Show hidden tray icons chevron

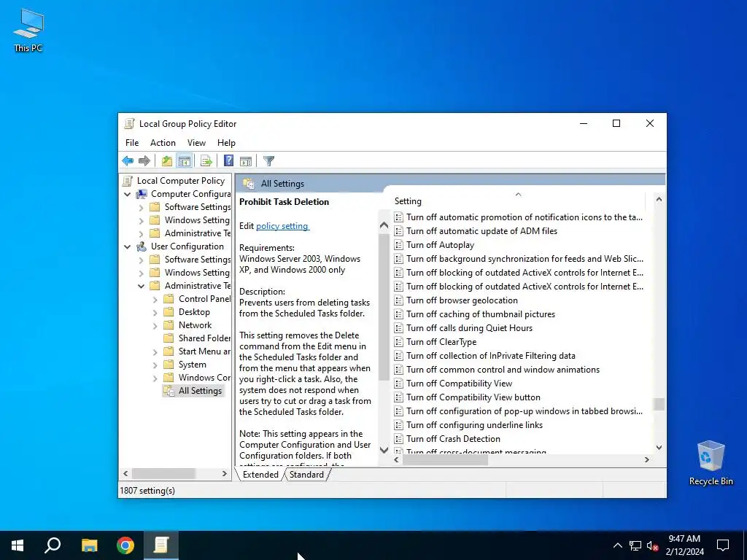617,545
